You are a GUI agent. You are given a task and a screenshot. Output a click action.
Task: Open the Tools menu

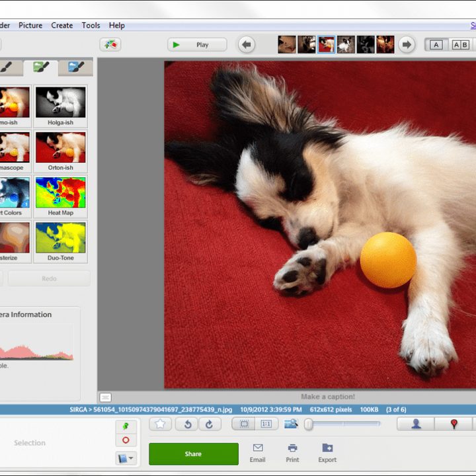coord(91,25)
